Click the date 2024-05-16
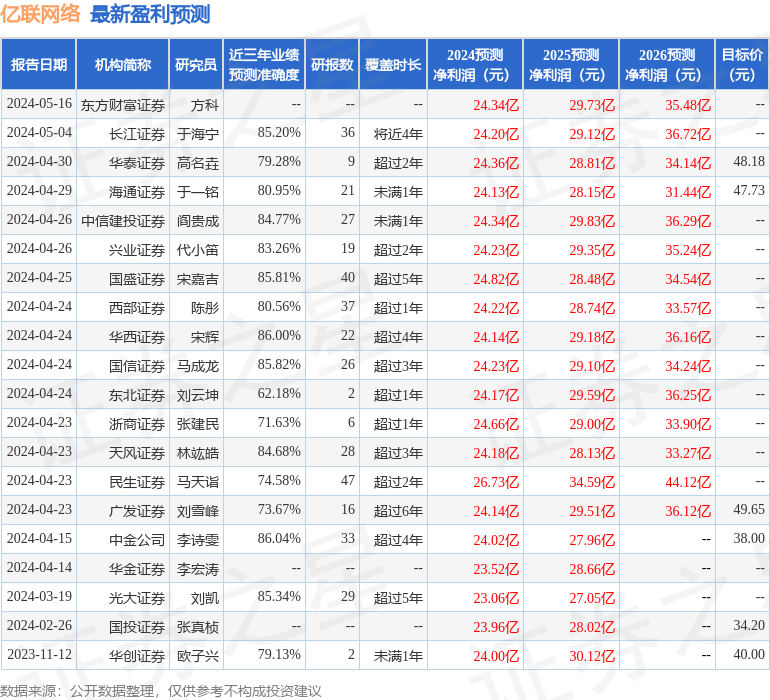The height and width of the screenshot is (700, 770). point(39,103)
